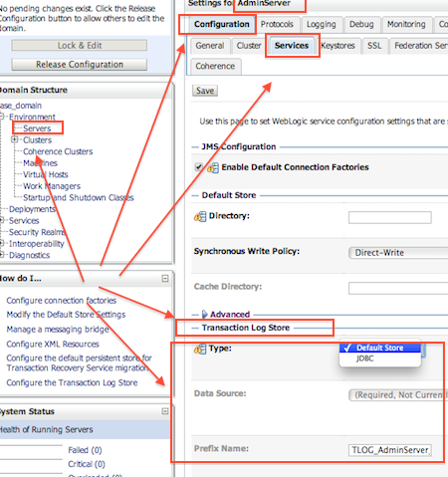This screenshot has width=448, height=477.
Task: Open Security Realms tree item
Action: [x=37, y=232]
